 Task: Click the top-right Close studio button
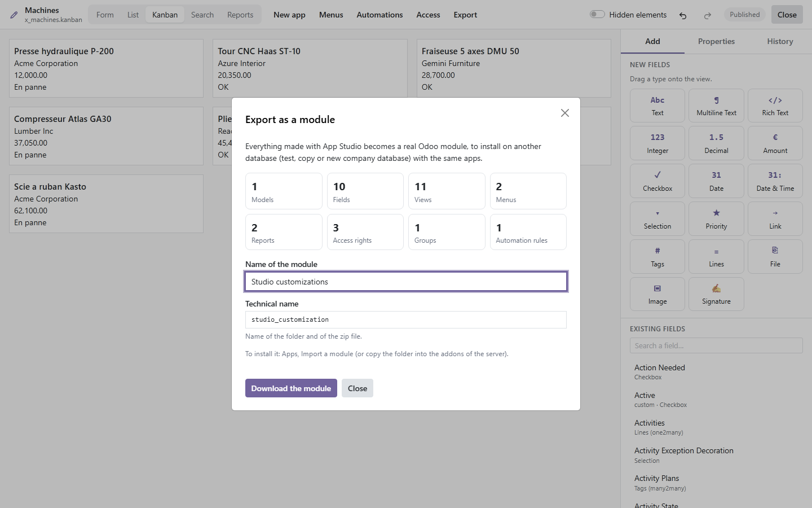tap(787, 15)
